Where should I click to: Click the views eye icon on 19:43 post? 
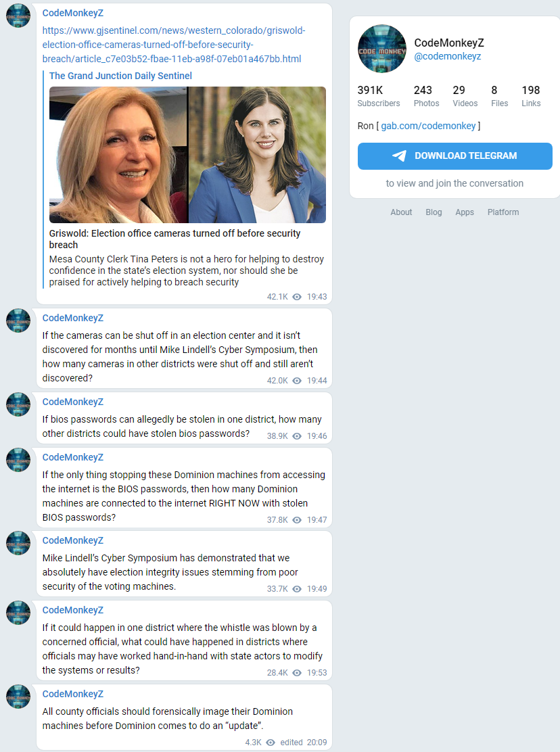tap(298, 297)
